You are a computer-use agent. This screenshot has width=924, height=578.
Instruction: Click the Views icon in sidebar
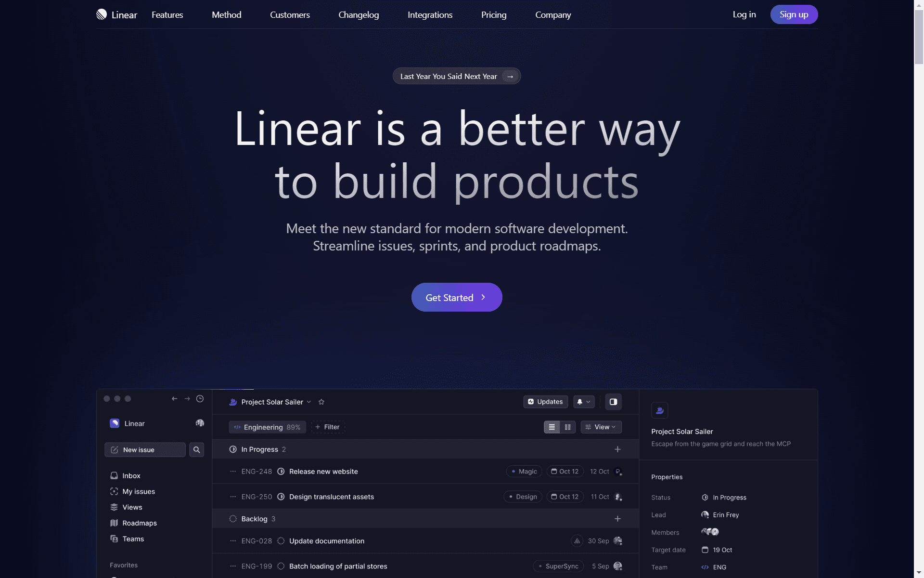[x=115, y=507]
